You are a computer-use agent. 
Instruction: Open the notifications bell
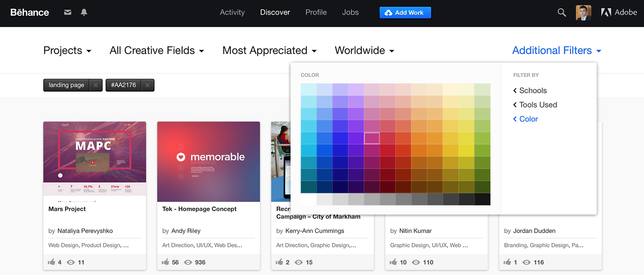pos(84,13)
